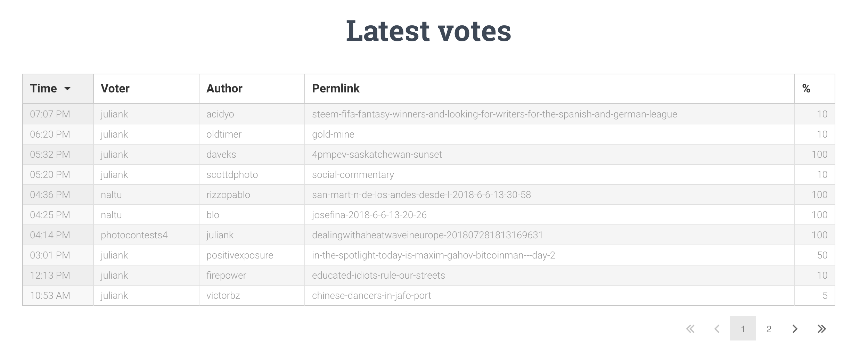
Task: Toggle the Time column sort arrow
Action: coord(67,89)
